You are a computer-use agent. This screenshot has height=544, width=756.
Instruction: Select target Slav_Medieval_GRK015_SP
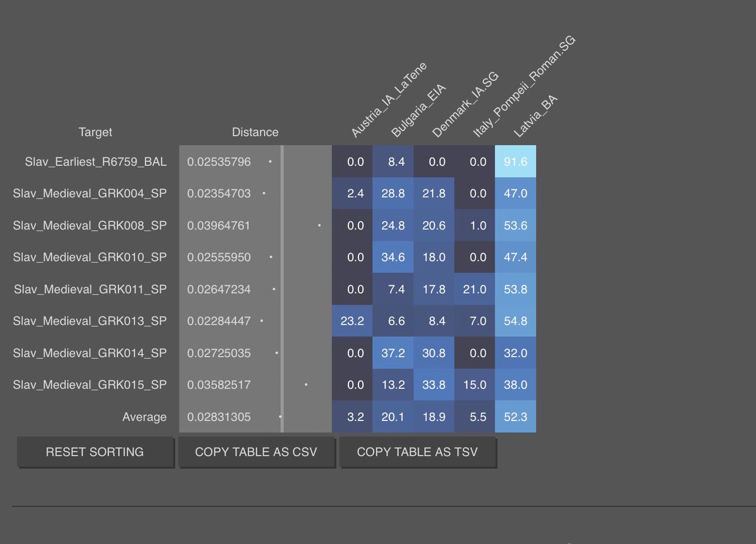[x=89, y=385]
